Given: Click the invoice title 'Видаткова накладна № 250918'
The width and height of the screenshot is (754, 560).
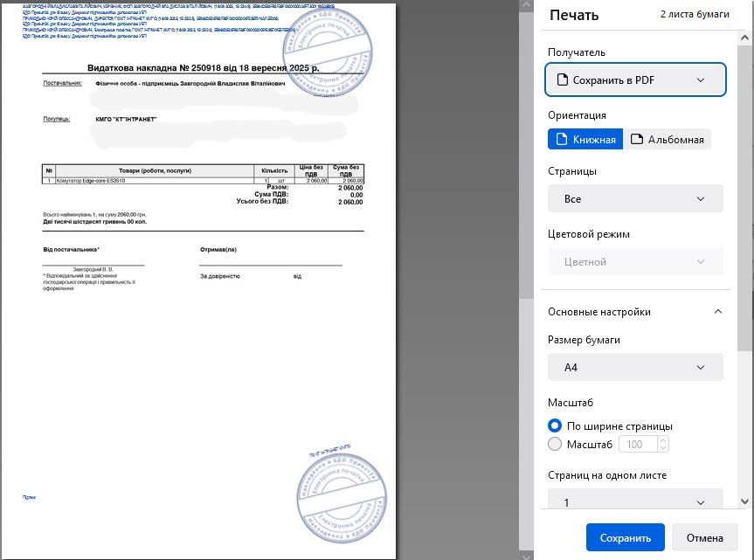Looking at the screenshot, I should point(203,68).
